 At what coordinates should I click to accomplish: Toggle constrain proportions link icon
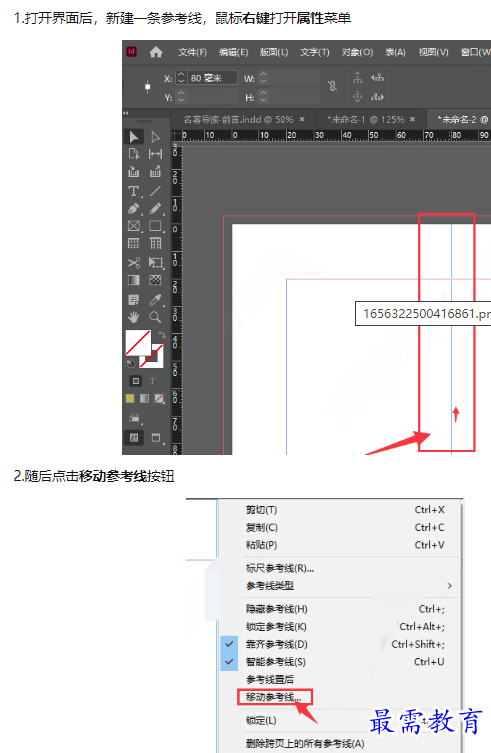[x=332, y=86]
